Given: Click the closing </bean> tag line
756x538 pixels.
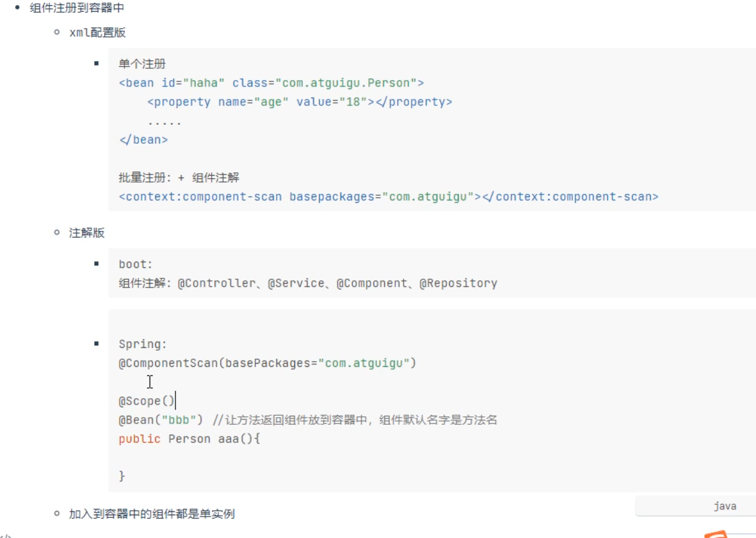Looking at the screenshot, I should 143,139.
